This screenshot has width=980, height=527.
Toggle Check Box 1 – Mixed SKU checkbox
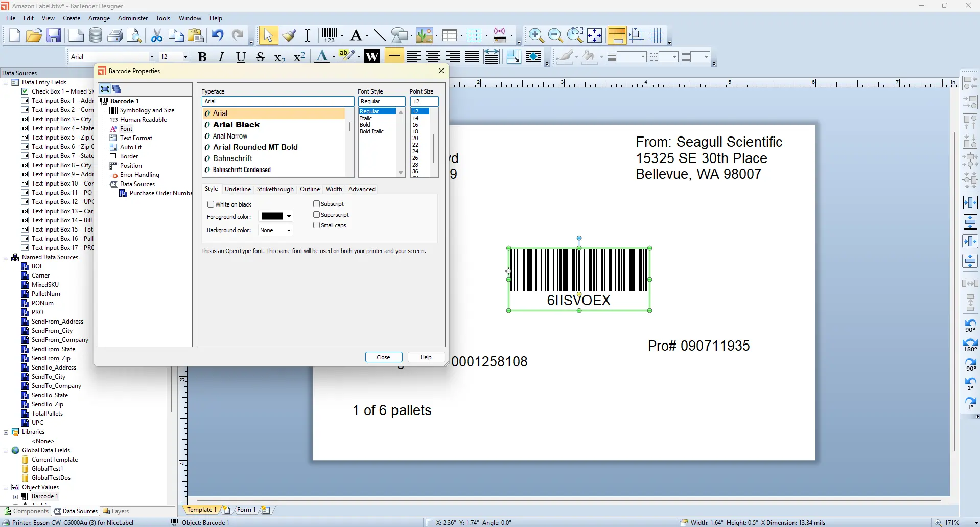click(25, 91)
